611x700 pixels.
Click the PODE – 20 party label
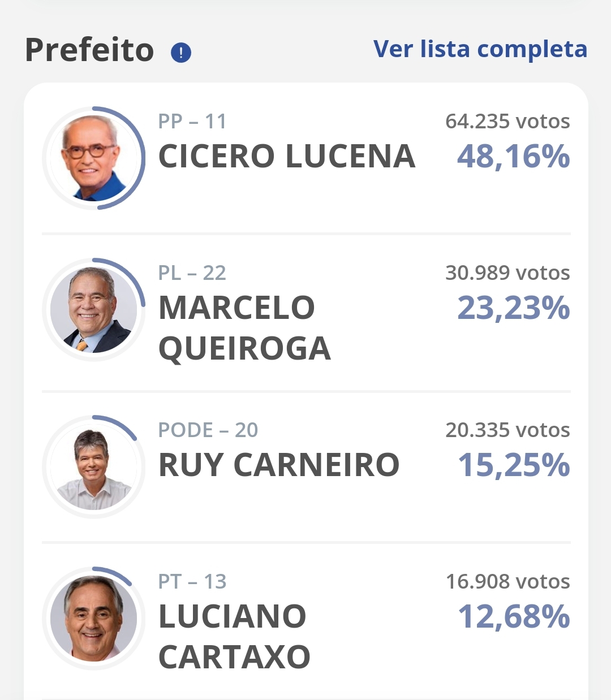click(208, 430)
